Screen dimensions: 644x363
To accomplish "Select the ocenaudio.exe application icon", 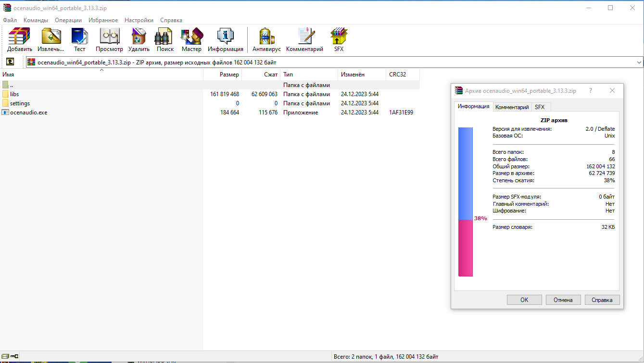I will pyautogui.click(x=5, y=113).
